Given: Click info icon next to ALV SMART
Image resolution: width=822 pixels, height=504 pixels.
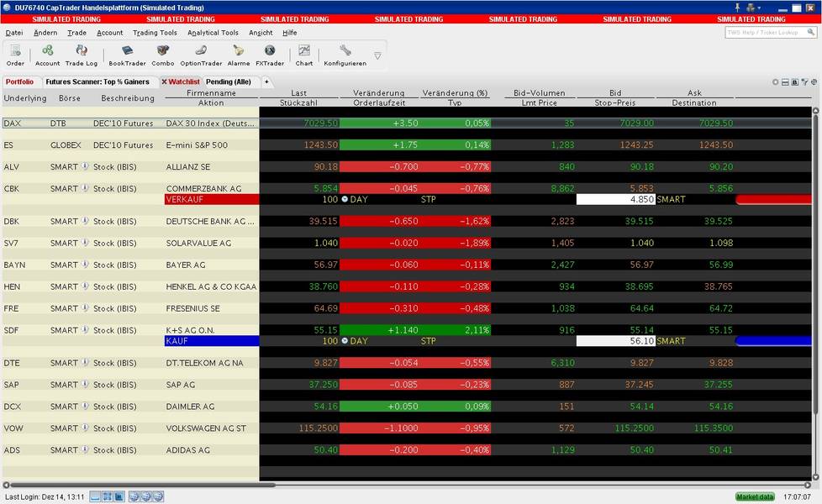Looking at the screenshot, I should pyautogui.click(x=84, y=166).
